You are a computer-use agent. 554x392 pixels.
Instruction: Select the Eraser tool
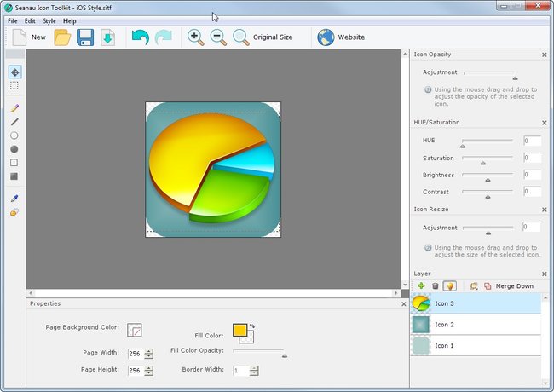pyautogui.click(x=14, y=212)
